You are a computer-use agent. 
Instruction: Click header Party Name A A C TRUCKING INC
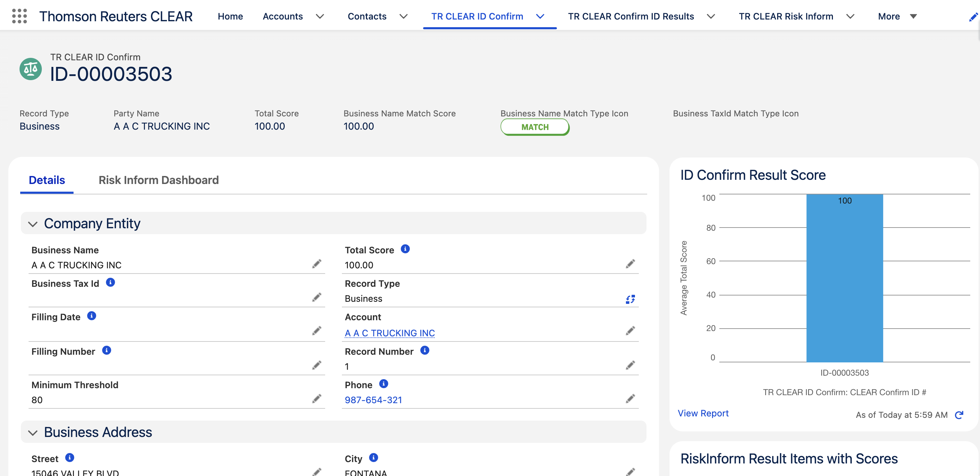[x=162, y=126]
